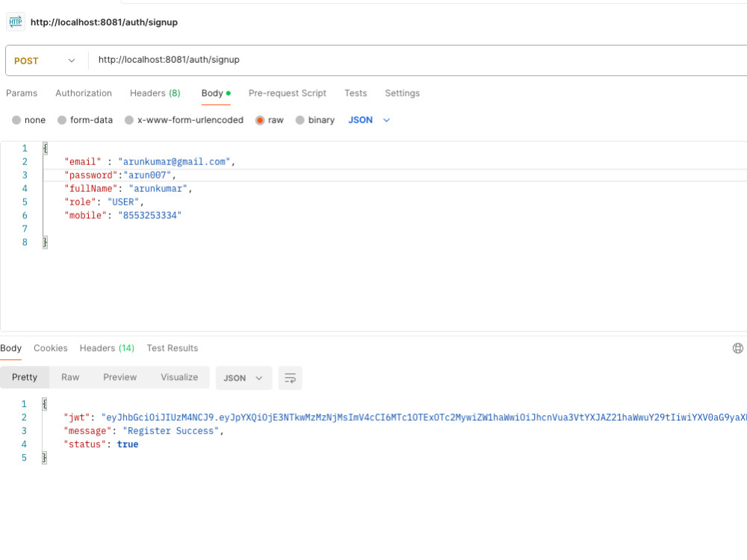Click the jwt token string in response
The image size is (747, 560).
424,417
